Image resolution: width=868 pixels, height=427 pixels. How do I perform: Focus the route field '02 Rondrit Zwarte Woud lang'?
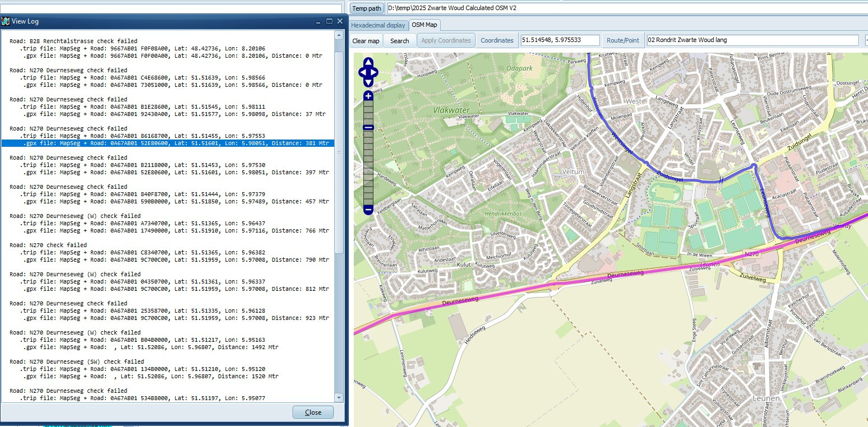(x=752, y=40)
